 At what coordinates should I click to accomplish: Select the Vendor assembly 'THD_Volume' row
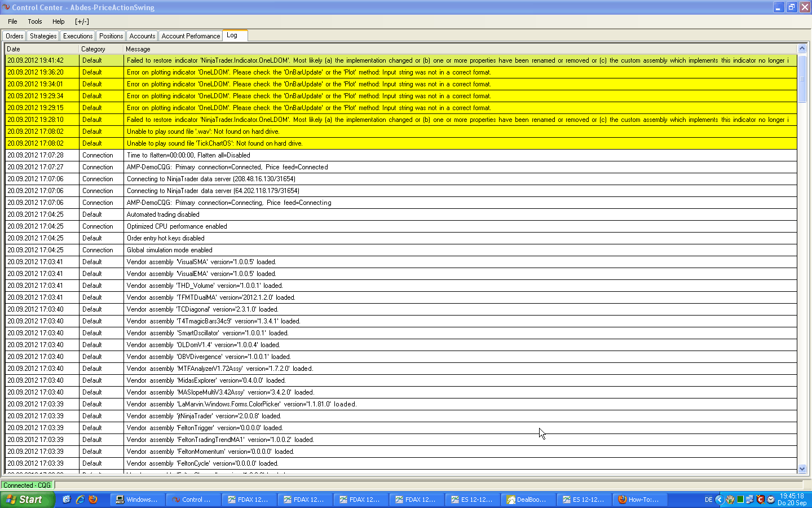(401, 286)
